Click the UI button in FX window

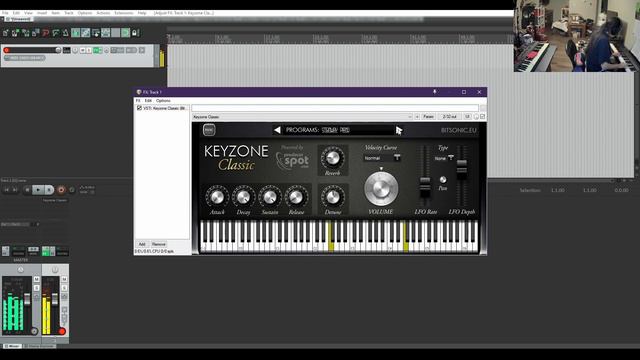pos(467,117)
